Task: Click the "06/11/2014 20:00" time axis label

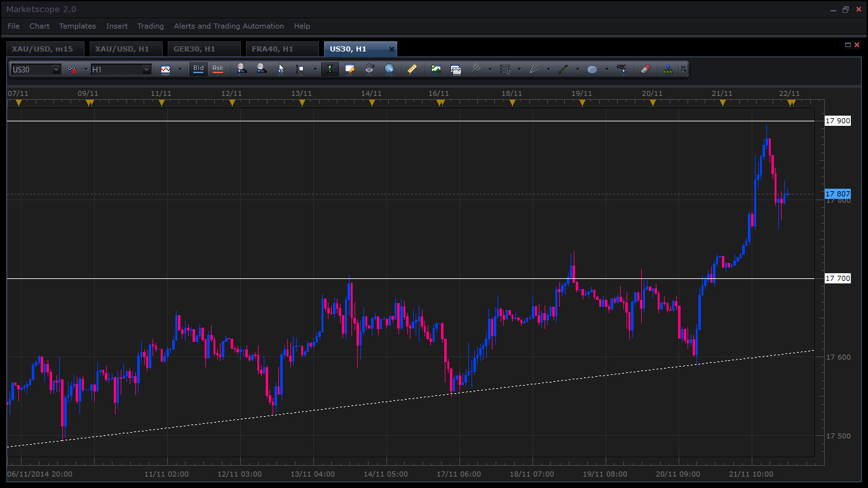Action: point(39,474)
